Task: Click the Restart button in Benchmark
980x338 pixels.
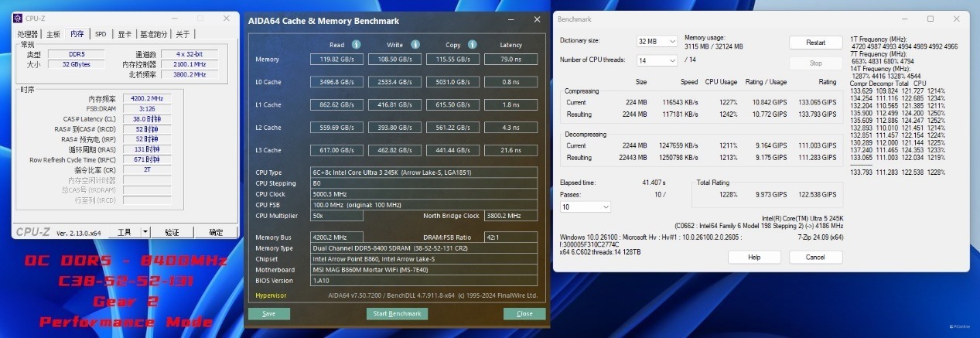Action: point(815,43)
